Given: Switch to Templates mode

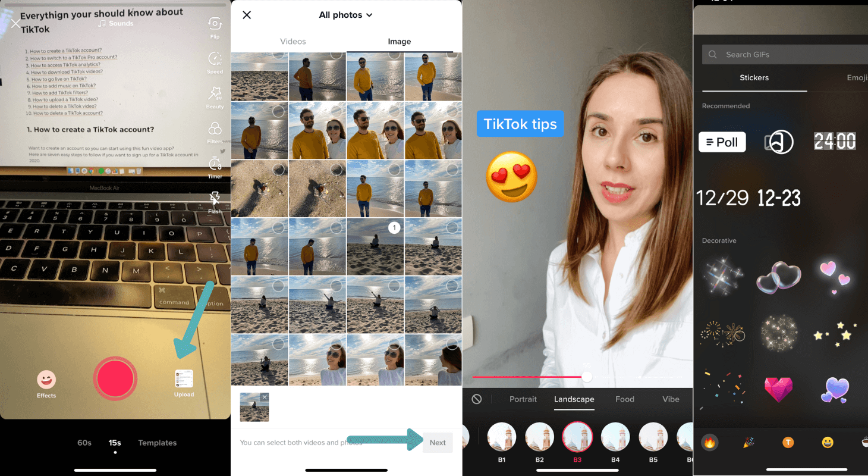Looking at the screenshot, I should [x=158, y=443].
